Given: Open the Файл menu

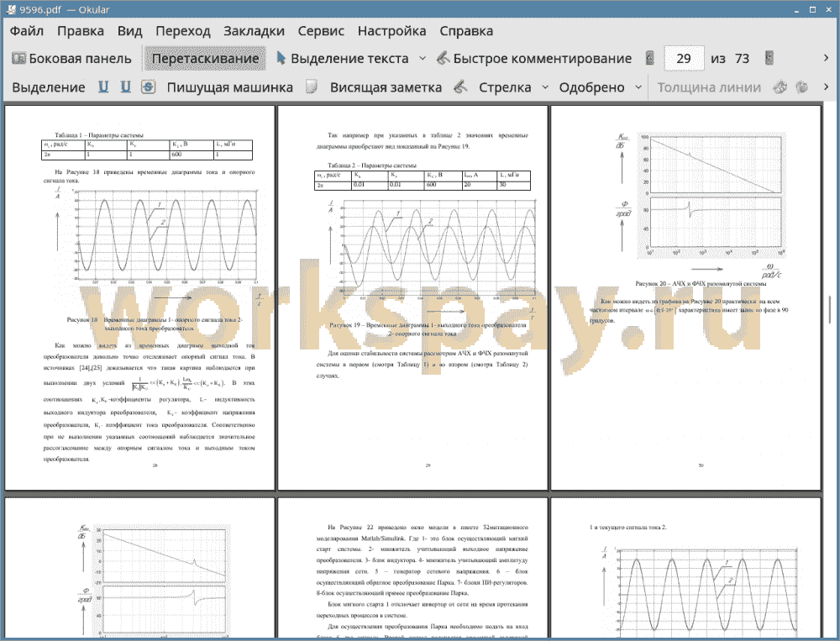Looking at the screenshot, I should coord(27,31).
